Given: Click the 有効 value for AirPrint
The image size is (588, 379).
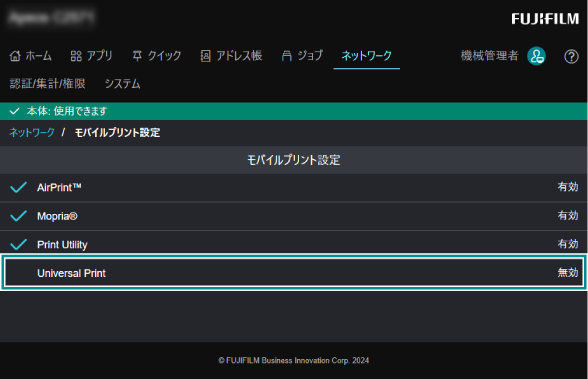Looking at the screenshot, I should (x=568, y=187).
